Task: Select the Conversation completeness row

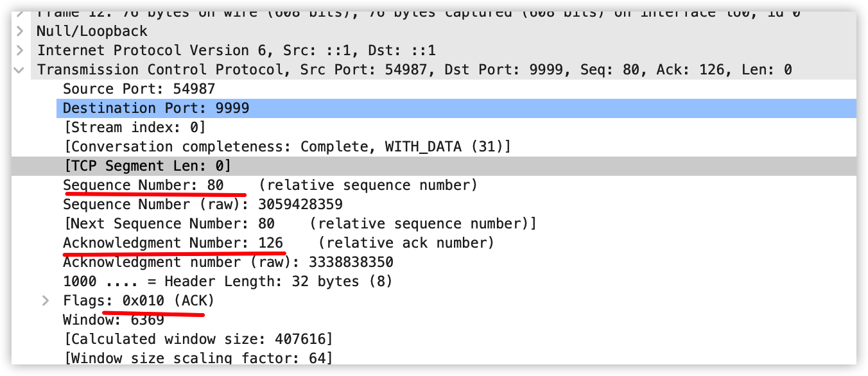Action: click(286, 146)
